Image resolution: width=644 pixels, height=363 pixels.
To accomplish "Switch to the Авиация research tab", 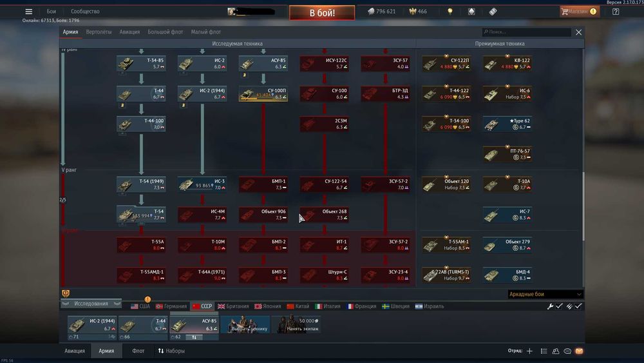I will coord(129,32).
